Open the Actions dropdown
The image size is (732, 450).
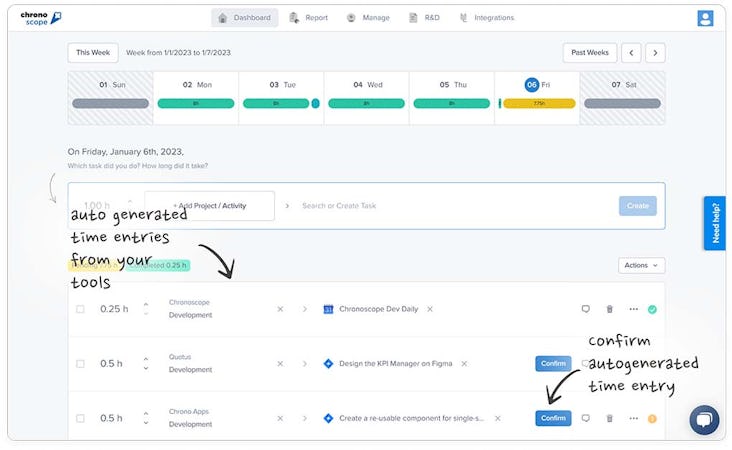[x=641, y=265]
